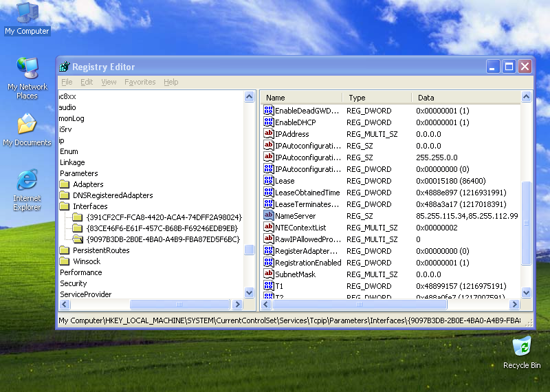This screenshot has width=550, height=392.
Task: Select the Performance key in the tree
Action: (80, 272)
